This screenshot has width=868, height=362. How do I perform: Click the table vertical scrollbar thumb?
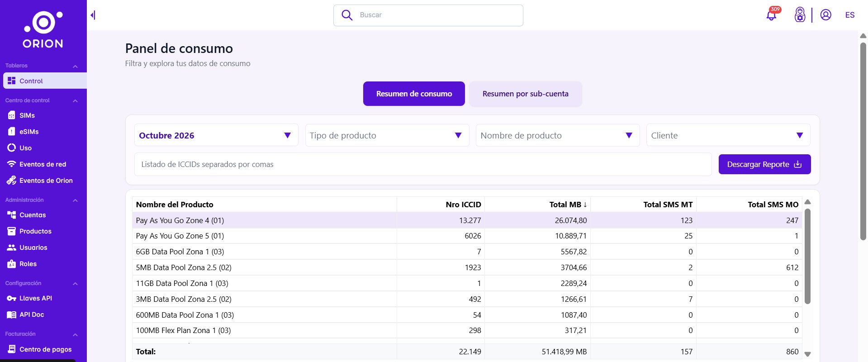click(x=807, y=256)
